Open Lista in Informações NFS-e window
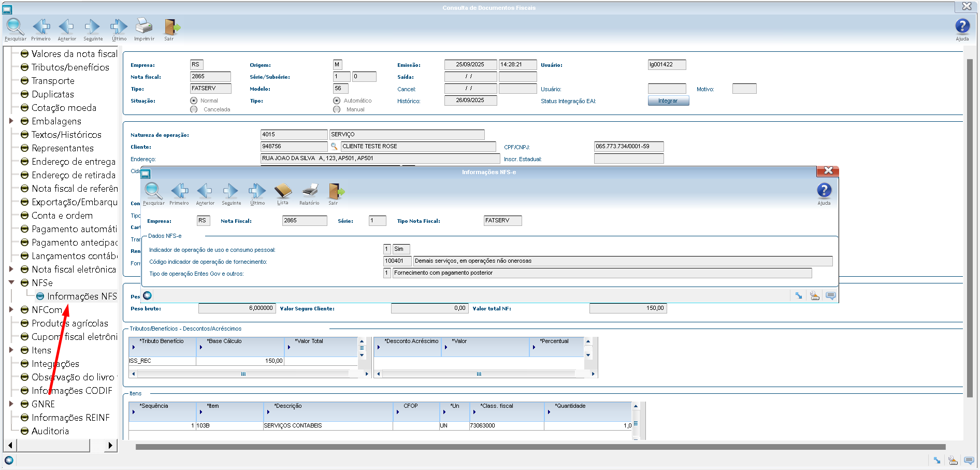 click(283, 194)
